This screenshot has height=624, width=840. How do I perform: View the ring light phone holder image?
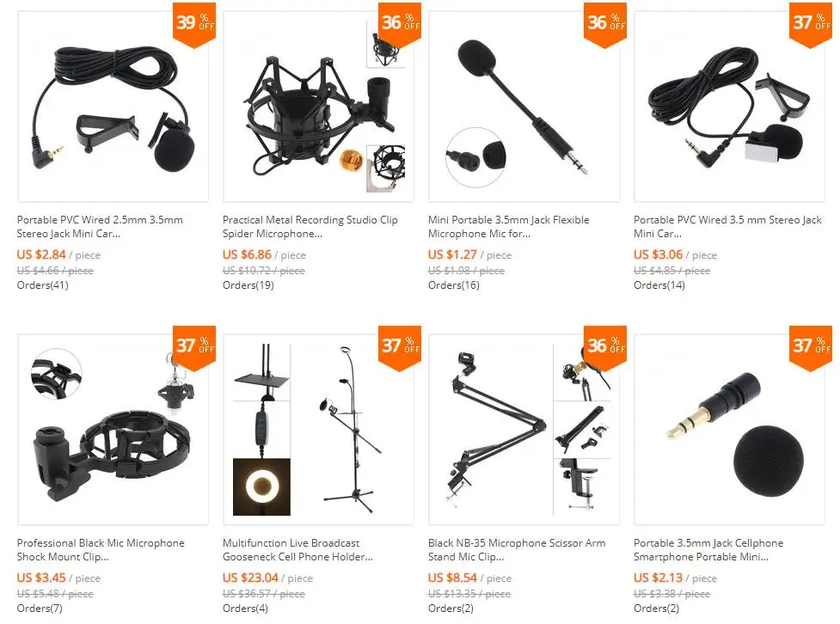[318, 430]
